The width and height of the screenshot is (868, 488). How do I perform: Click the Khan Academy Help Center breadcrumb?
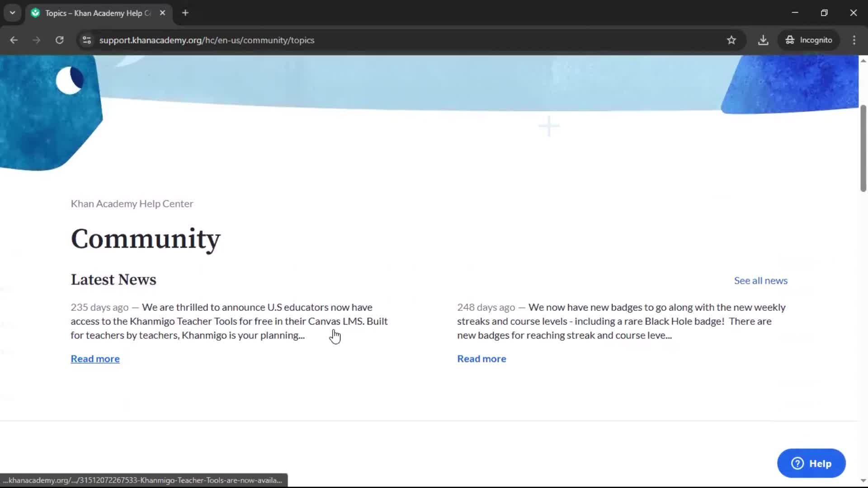pyautogui.click(x=132, y=204)
